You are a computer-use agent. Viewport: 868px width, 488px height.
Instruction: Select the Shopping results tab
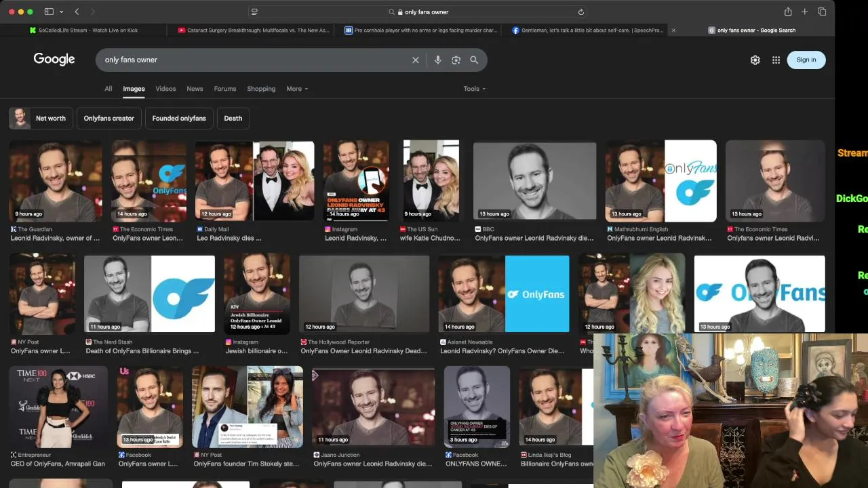pyautogui.click(x=261, y=89)
